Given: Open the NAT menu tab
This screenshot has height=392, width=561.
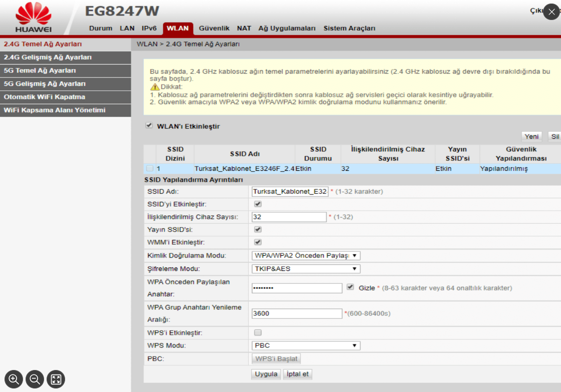Looking at the screenshot, I should 244,28.
